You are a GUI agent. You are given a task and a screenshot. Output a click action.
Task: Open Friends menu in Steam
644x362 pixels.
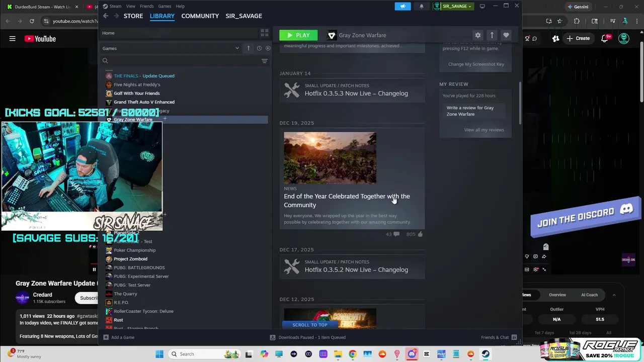click(146, 6)
